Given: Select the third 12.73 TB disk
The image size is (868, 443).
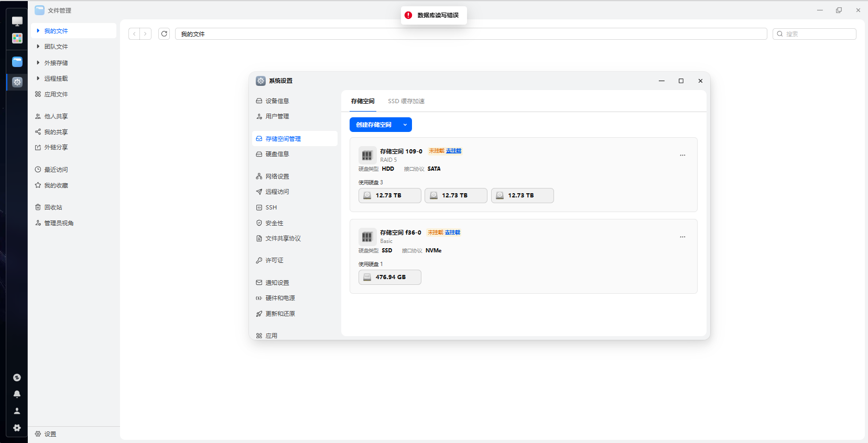Looking at the screenshot, I should tap(523, 195).
